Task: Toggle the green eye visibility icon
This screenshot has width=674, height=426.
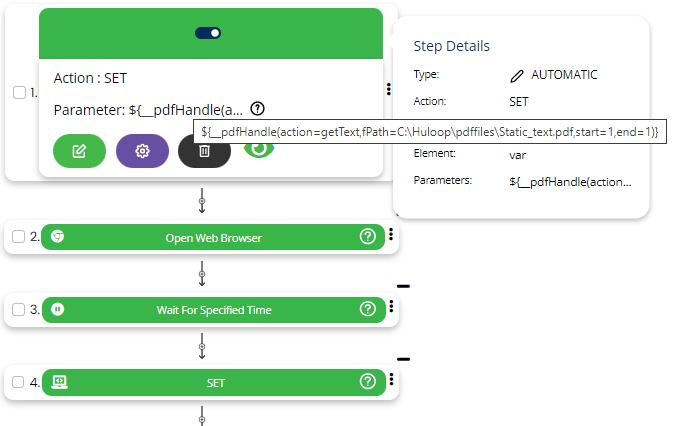Action: 260,148
